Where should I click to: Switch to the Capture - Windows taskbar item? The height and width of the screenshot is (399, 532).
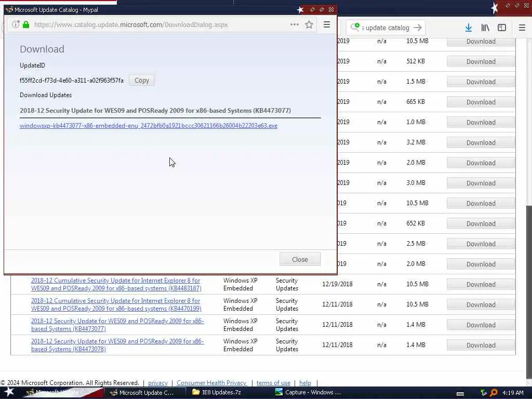[309, 393]
